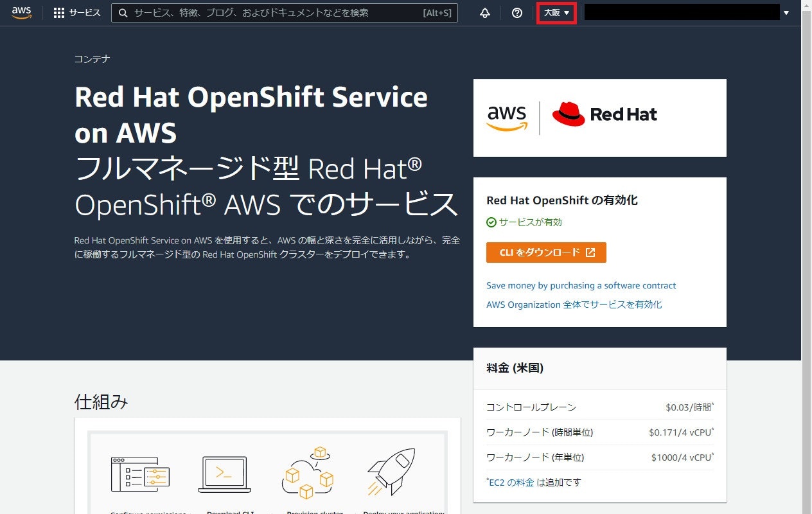Click the [Alt+S] shortcut hint

(437, 13)
